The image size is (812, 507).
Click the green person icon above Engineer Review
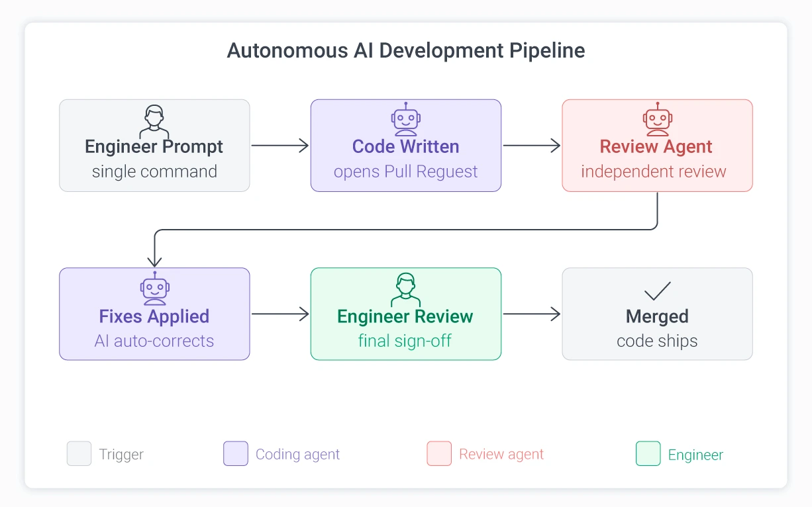point(406,289)
